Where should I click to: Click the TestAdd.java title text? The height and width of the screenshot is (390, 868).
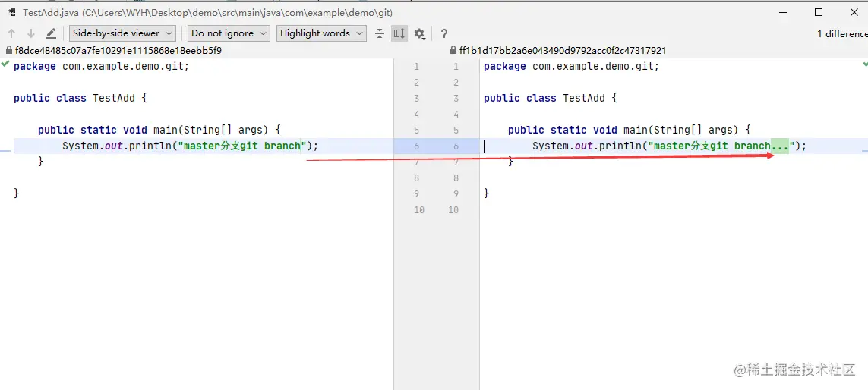pos(209,12)
